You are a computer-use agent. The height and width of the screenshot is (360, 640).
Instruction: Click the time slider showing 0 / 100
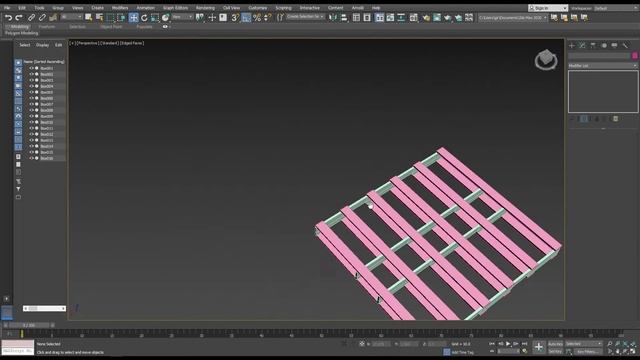pos(29,325)
